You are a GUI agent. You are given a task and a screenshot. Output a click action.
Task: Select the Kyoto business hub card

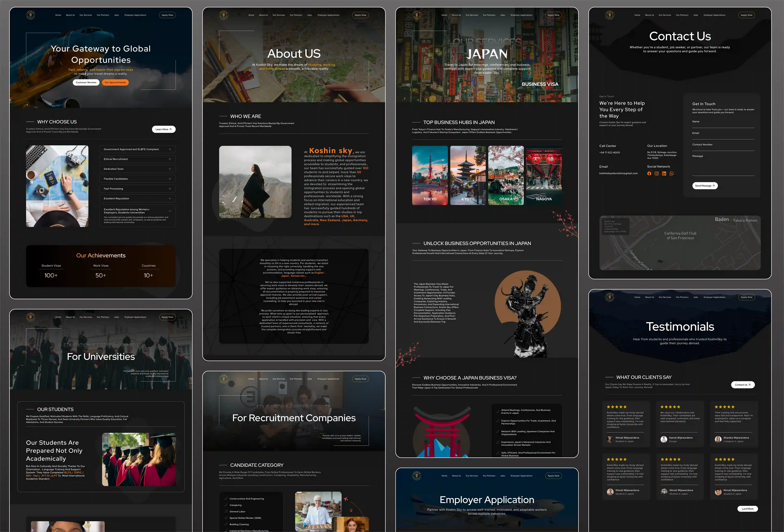(x=468, y=175)
